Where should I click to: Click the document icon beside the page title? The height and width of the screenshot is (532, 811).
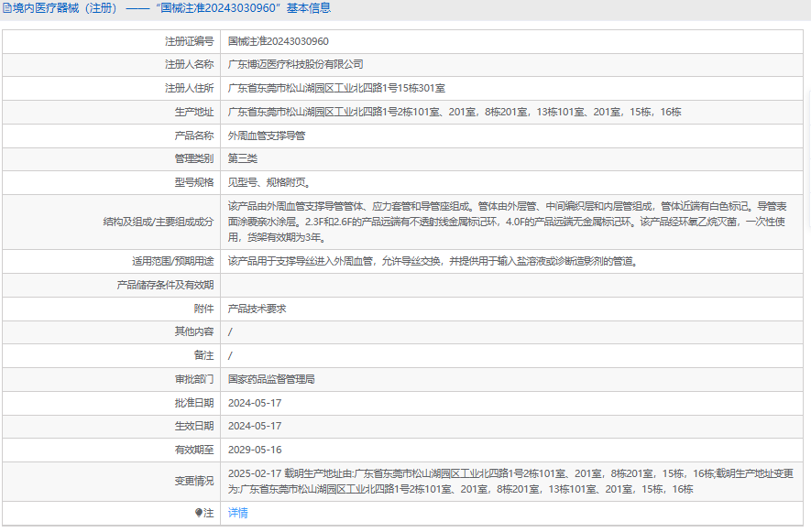coord(6,8)
